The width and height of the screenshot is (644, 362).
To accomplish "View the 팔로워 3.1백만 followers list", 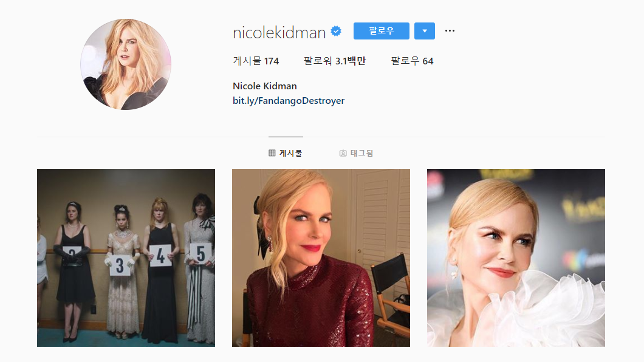I will [x=334, y=61].
